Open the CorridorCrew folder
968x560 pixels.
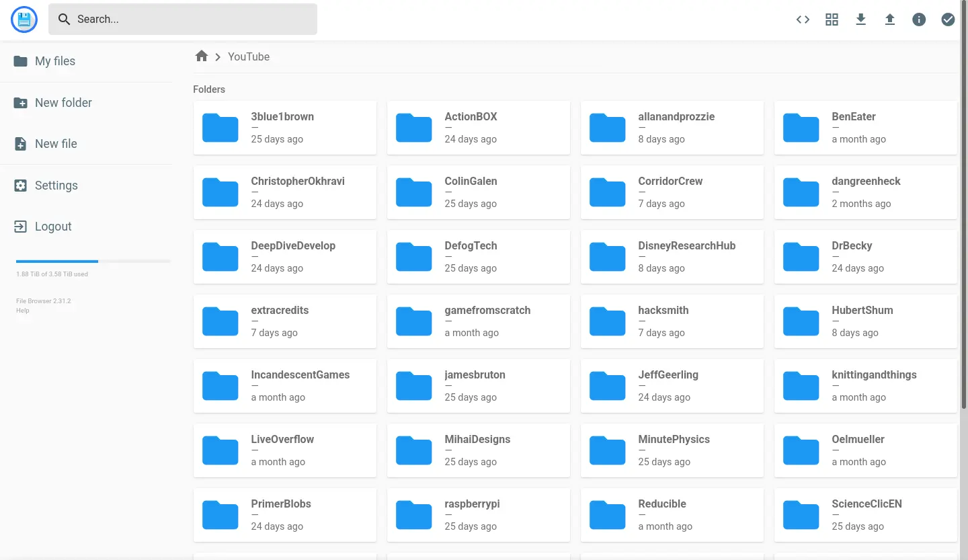672,192
